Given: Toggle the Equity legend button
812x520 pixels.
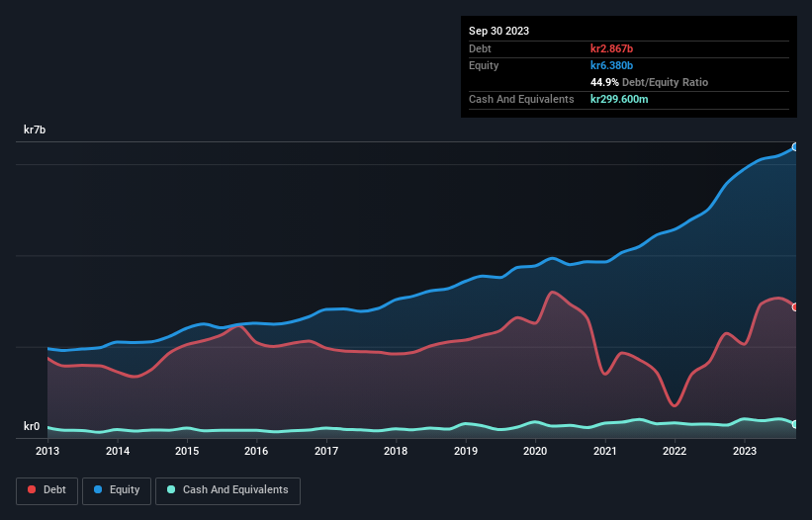Looking at the screenshot, I should click(x=117, y=490).
